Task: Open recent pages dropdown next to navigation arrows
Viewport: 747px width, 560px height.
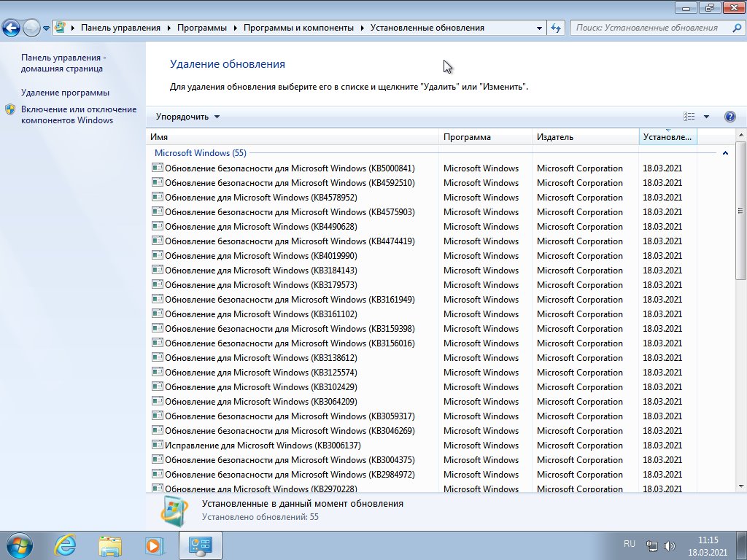Action: coord(46,28)
